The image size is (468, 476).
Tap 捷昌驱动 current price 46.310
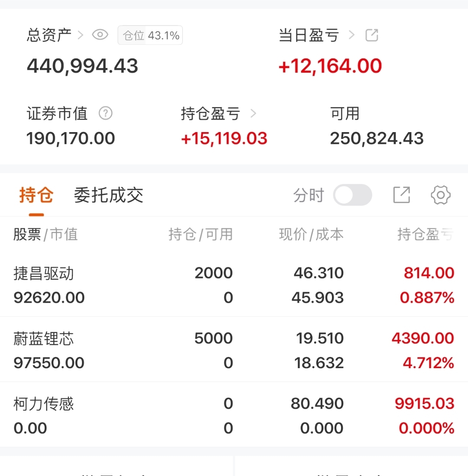[x=318, y=273]
